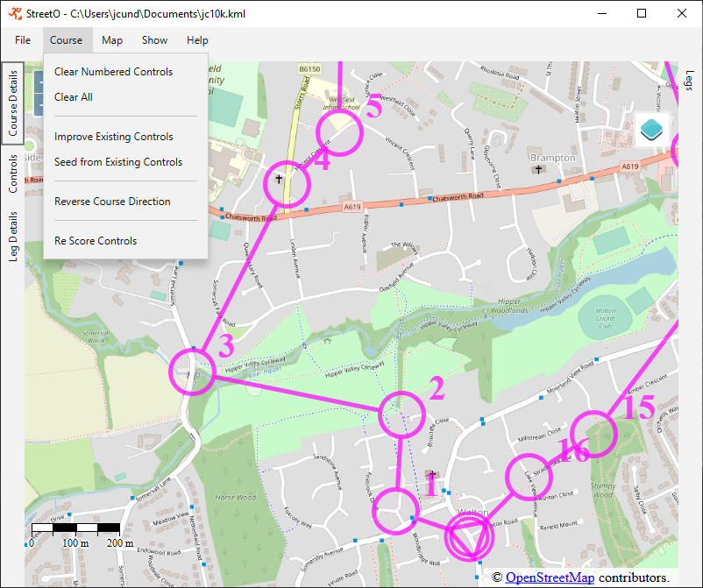Click Improve Existing Controls menu entry
Image resolution: width=703 pixels, height=588 pixels.
[x=113, y=137]
